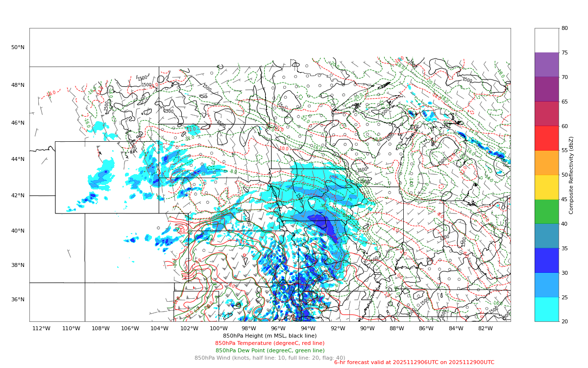Choose the white 75-80 dBZ colorbar segment
This screenshot has width=588, height=368.
tap(546, 40)
